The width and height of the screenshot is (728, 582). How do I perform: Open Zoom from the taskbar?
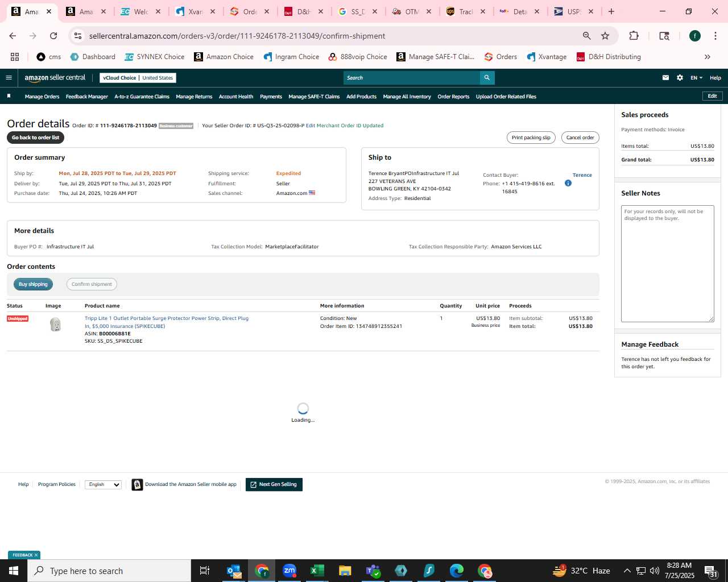289,571
